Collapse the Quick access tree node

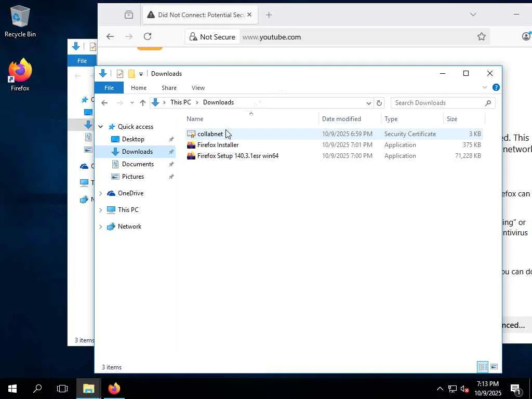click(100, 127)
